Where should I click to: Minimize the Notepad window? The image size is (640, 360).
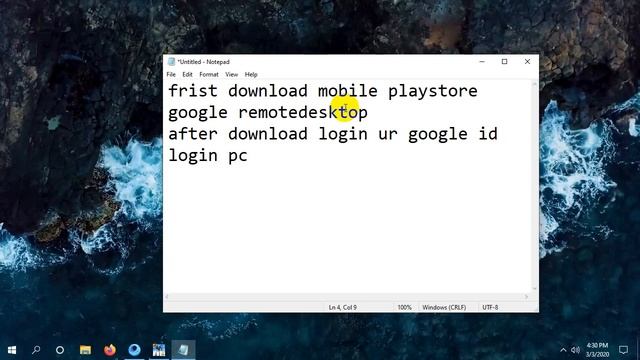click(x=482, y=62)
